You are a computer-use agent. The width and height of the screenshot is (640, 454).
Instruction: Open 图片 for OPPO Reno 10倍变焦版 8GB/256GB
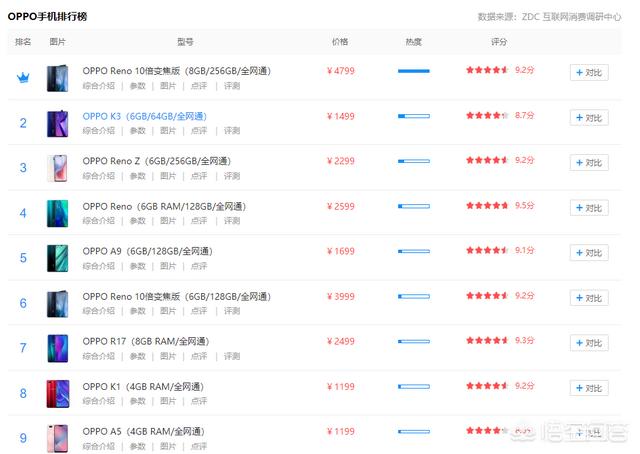point(168,86)
